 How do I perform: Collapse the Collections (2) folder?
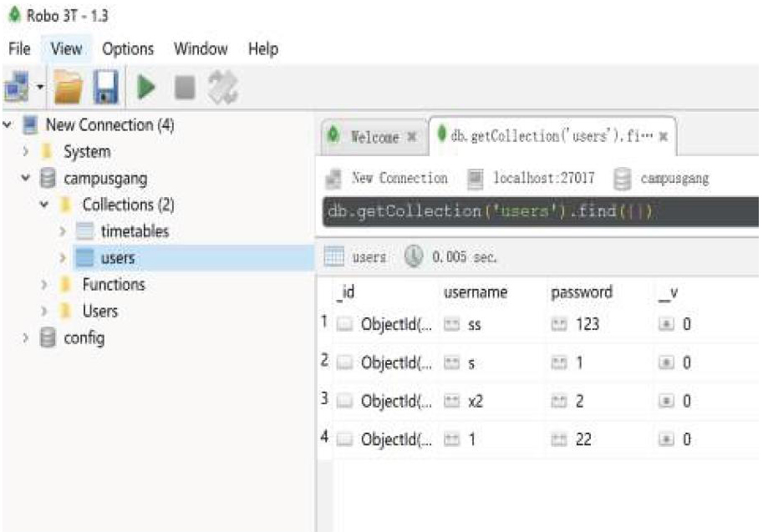(44, 205)
